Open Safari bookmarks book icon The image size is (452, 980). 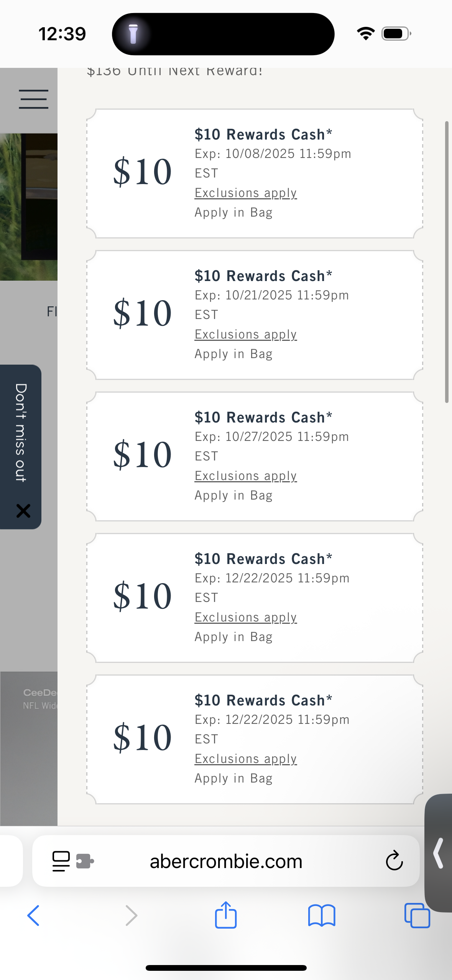[x=322, y=916]
